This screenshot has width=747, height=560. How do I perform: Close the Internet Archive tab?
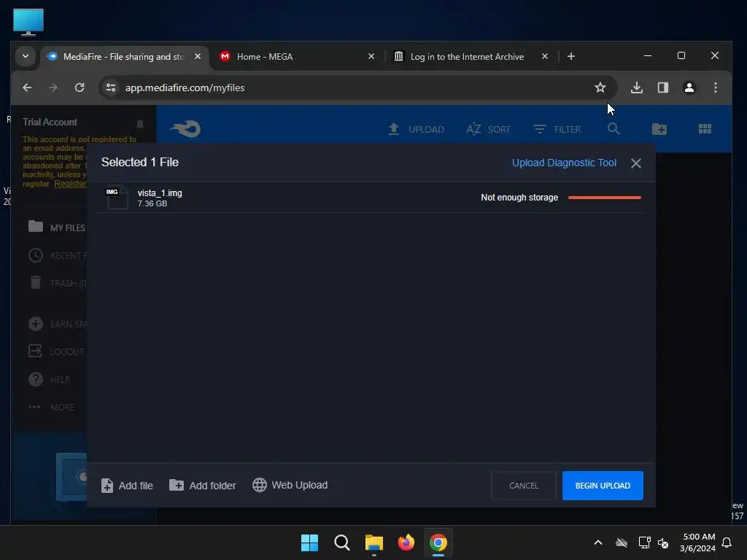click(545, 57)
